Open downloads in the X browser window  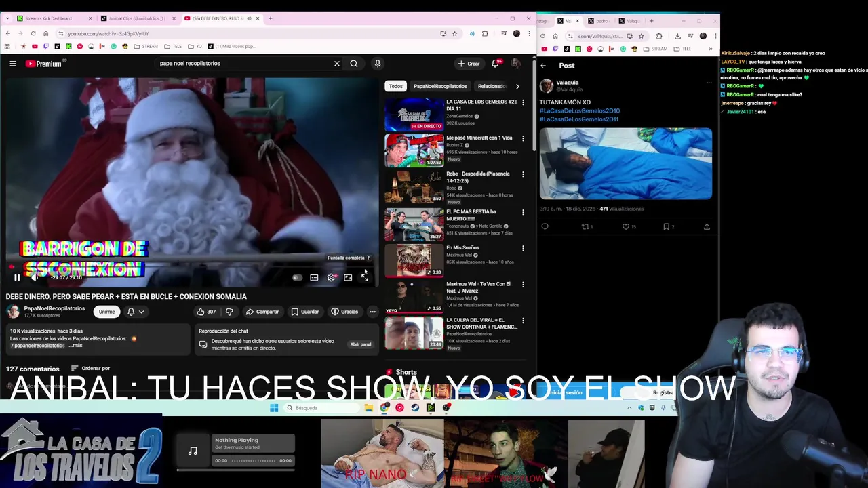(x=677, y=36)
